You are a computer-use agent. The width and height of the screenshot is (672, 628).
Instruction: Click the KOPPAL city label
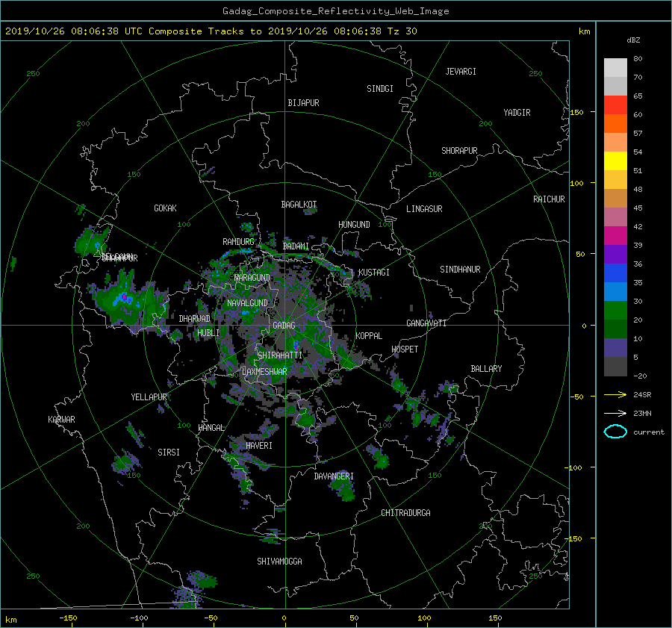pyautogui.click(x=369, y=336)
